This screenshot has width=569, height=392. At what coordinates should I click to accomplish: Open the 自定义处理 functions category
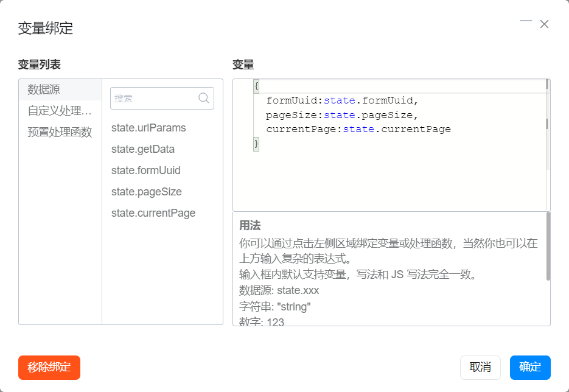(x=60, y=111)
